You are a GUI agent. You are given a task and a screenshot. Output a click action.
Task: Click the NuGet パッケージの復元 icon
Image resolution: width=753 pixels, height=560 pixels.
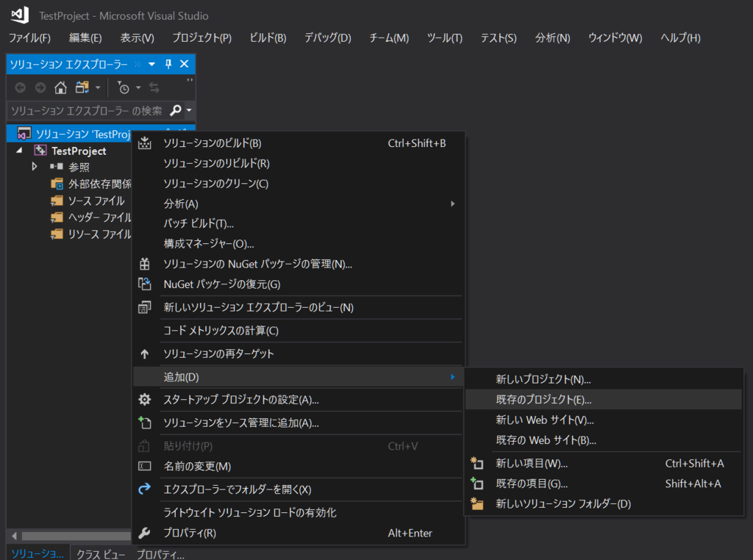(x=145, y=284)
